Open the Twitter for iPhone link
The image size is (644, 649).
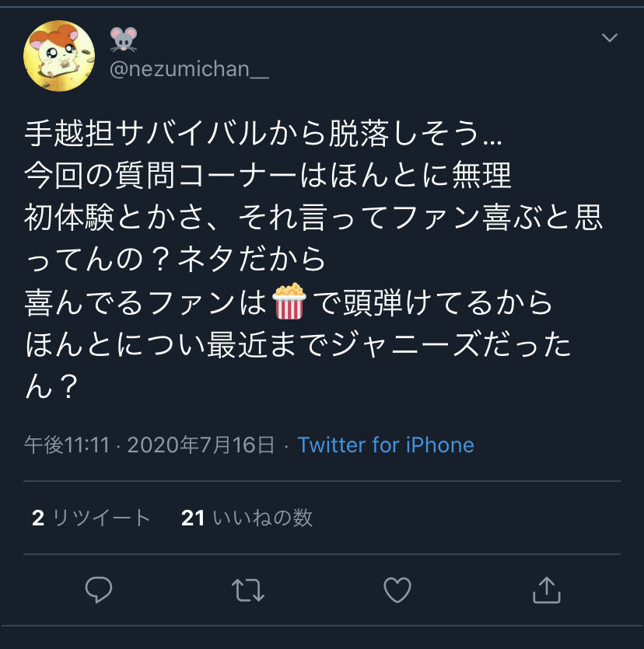(386, 445)
